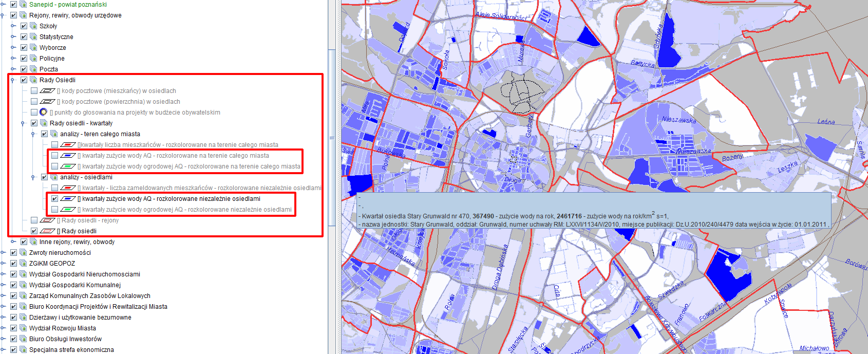Click the dark blue quarter near Fortuna street

(x=726, y=273)
